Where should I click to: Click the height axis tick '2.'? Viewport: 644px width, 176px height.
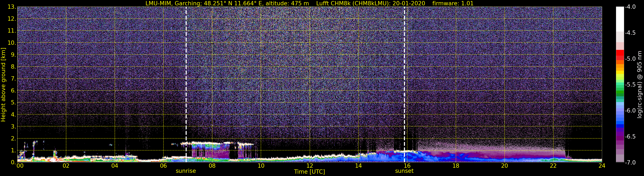click(x=13, y=138)
